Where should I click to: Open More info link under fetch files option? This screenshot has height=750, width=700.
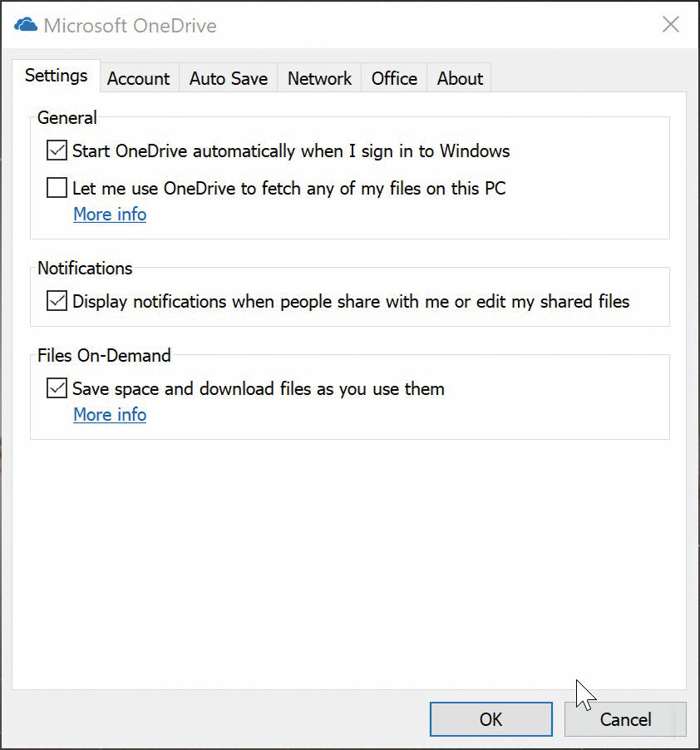pos(110,215)
